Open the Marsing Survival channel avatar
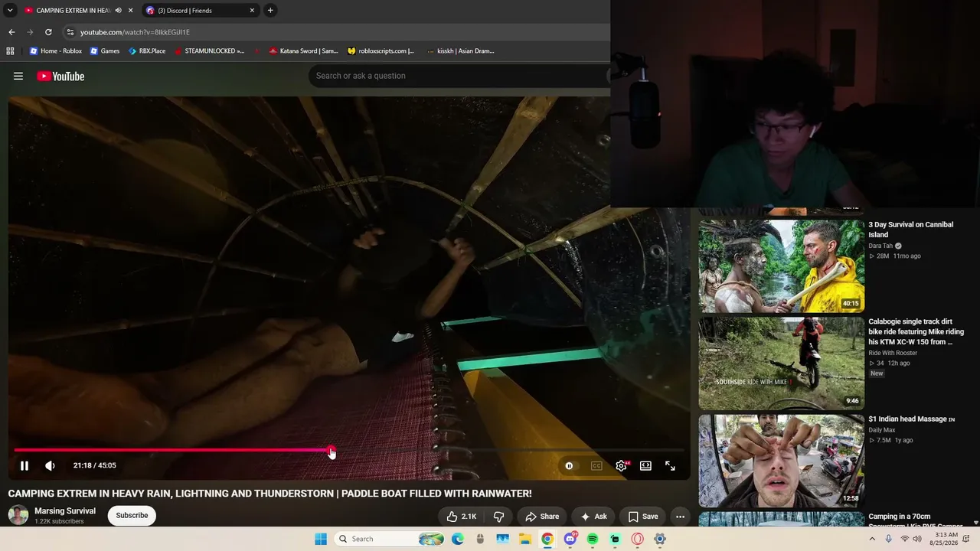980x551 pixels. pyautogui.click(x=18, y=515)
